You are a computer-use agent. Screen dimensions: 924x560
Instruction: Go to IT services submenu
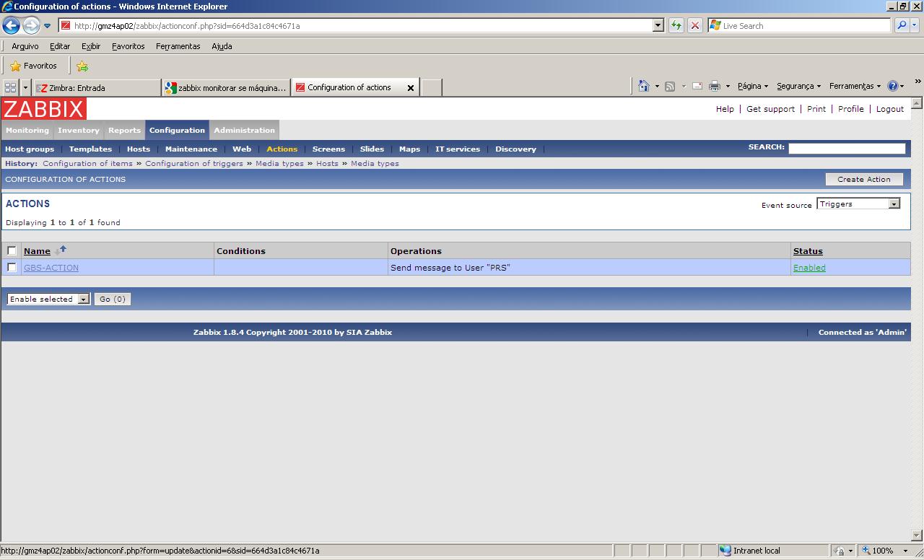pyautogui.click(x=458, y=149)
